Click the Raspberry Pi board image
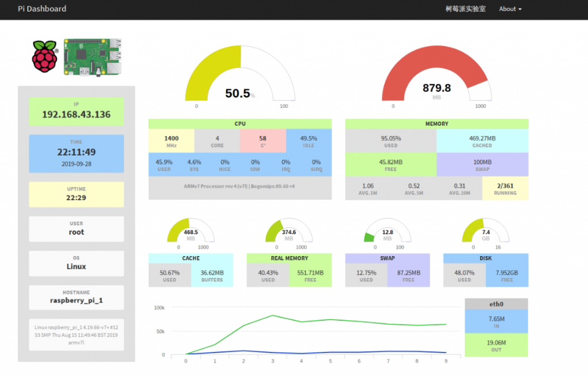Viewport: 588px width, 376px height. click(92, 57)
